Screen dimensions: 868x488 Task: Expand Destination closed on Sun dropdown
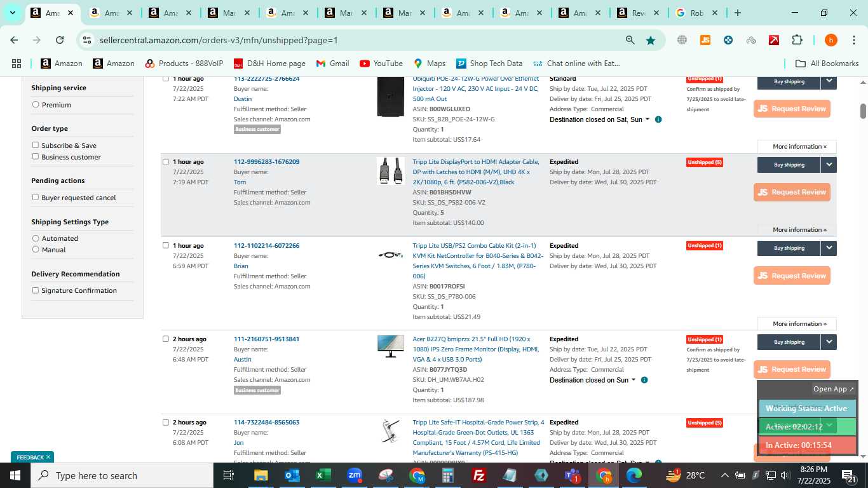click(634, 380)
